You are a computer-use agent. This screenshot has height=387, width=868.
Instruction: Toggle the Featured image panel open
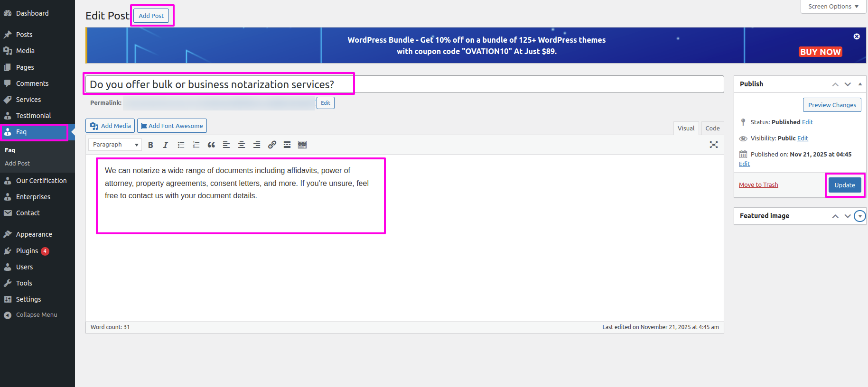tap(859, 216)
